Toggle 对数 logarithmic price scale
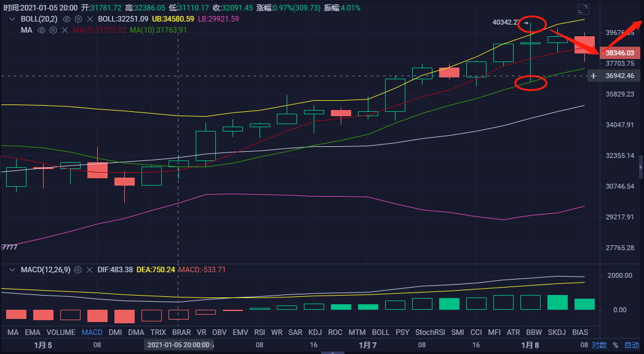The image size is (644, 354). [x=599, y=345]
